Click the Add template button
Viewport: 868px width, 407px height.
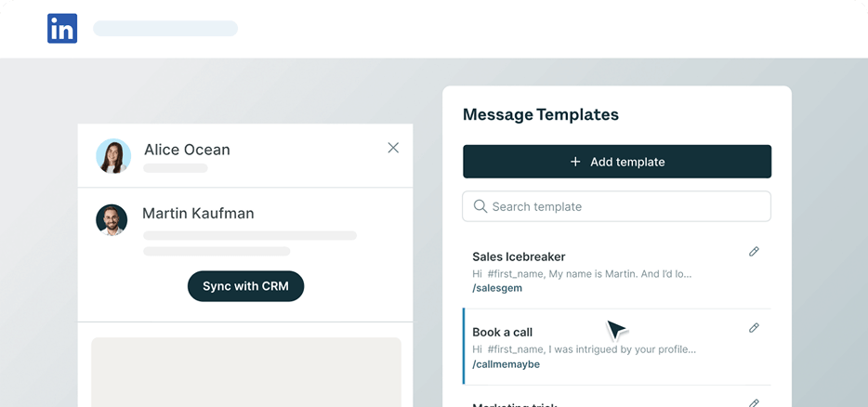tap(617, 162)
